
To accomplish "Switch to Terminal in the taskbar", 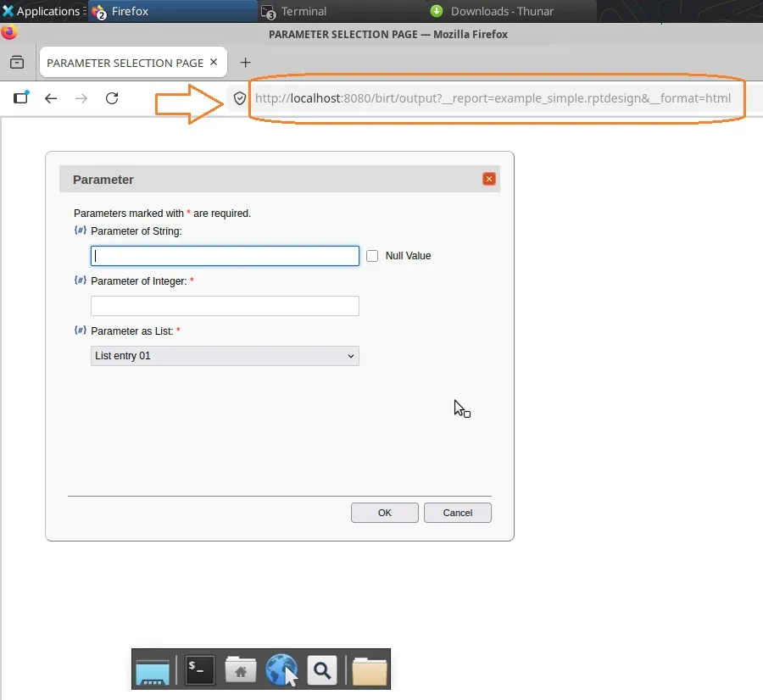I will [304, 11].
